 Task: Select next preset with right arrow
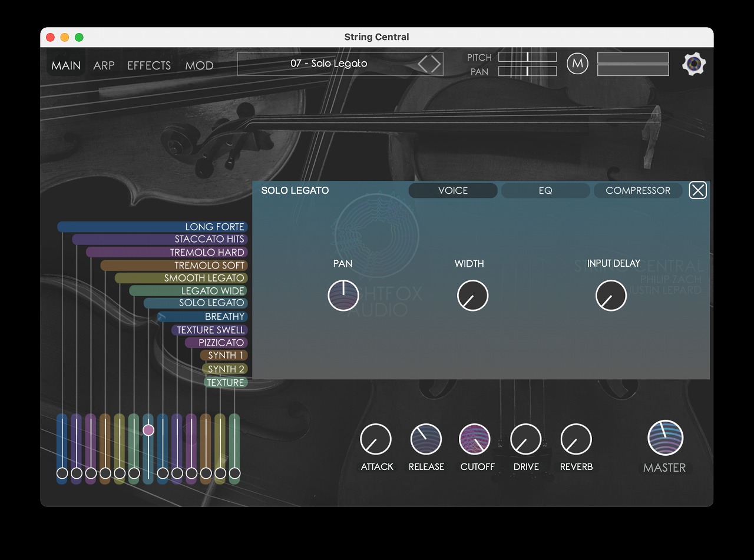[x=436, y=64]
